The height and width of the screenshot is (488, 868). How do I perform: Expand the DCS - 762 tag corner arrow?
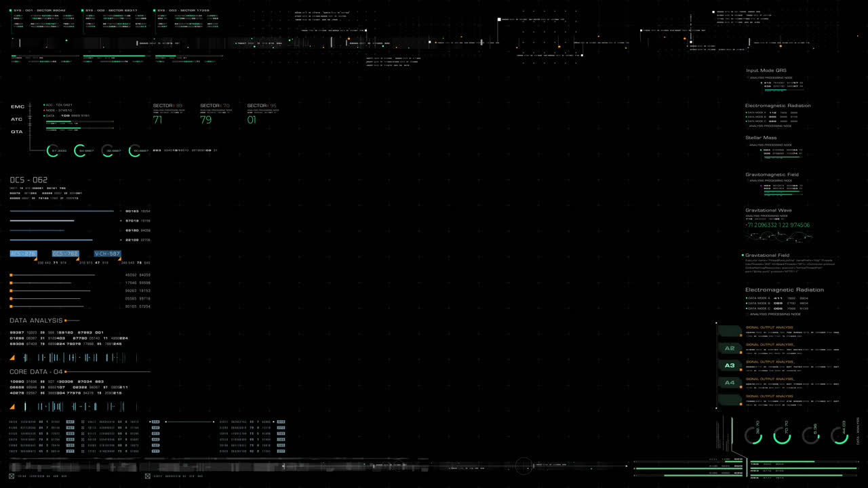pos(77,258)
